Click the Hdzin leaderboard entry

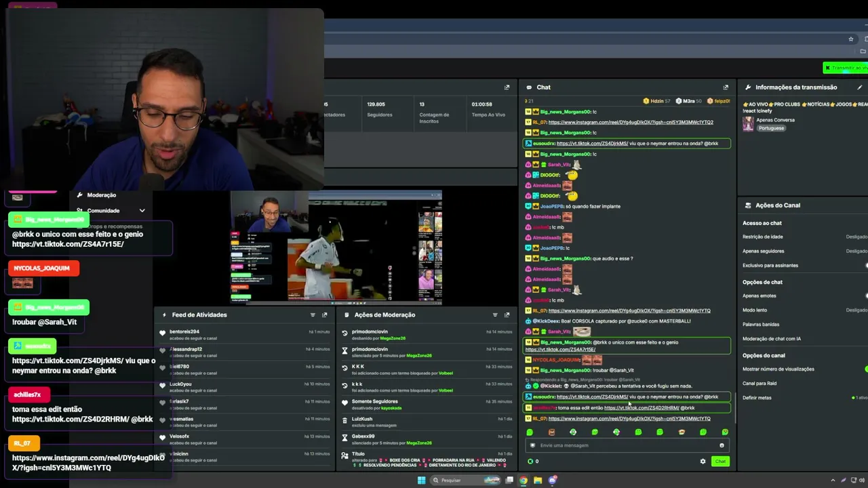656,101
